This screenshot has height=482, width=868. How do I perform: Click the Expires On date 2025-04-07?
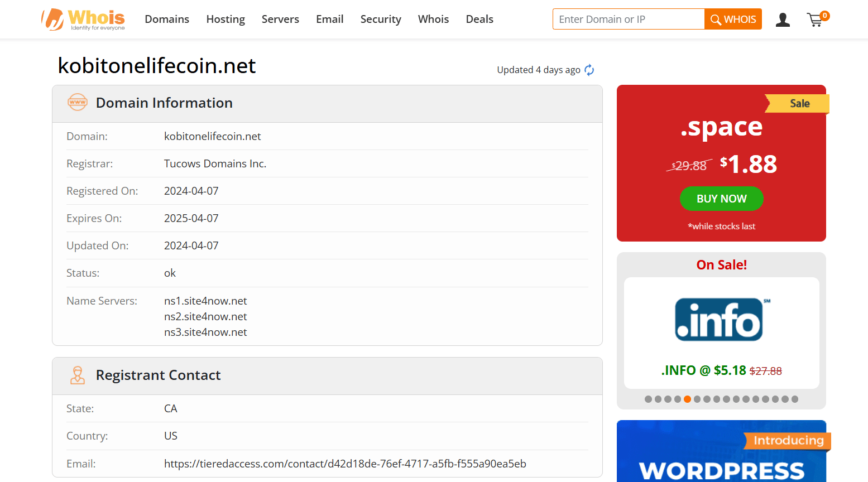pos(191,218)
